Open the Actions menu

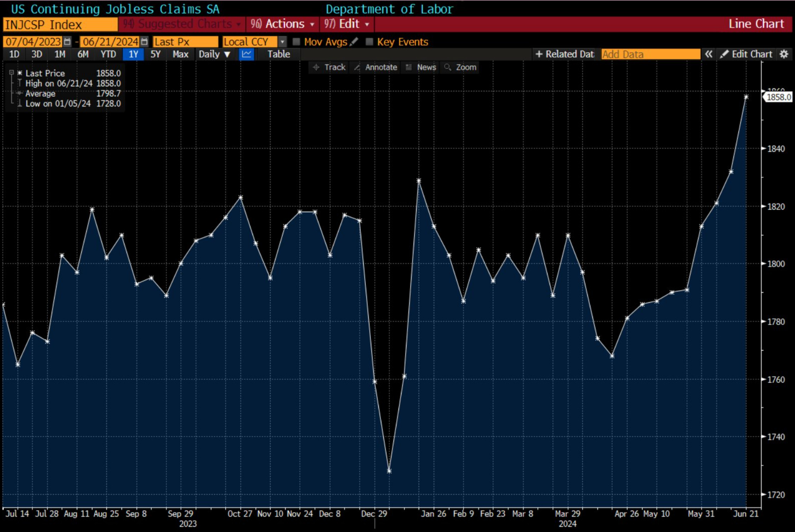pyautogui.click(x=282, y=24)
